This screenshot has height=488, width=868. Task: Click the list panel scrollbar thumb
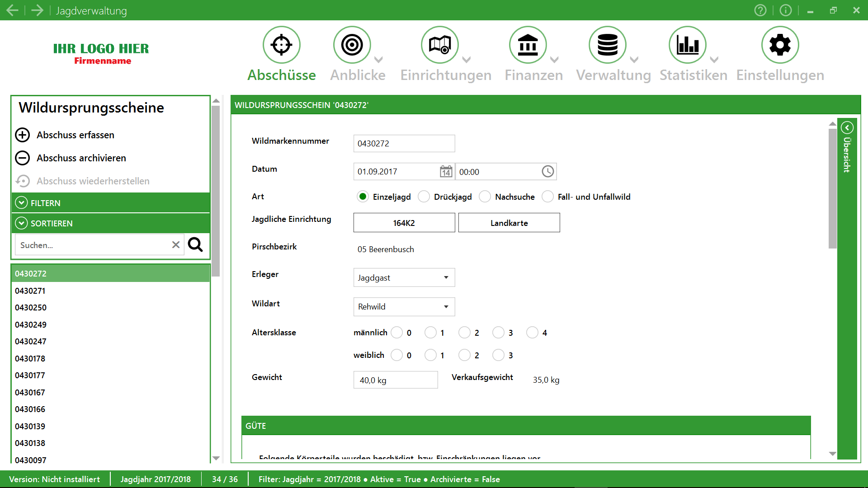pos(216,191)
